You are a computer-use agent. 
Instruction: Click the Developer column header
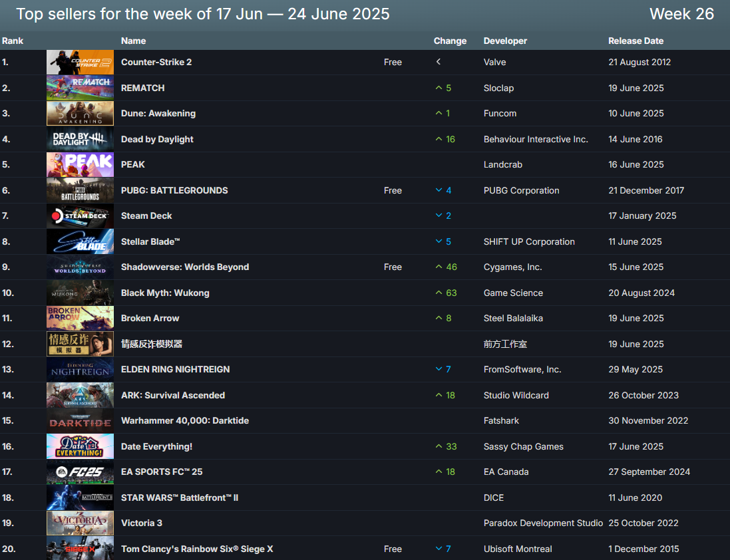(505, 41)
